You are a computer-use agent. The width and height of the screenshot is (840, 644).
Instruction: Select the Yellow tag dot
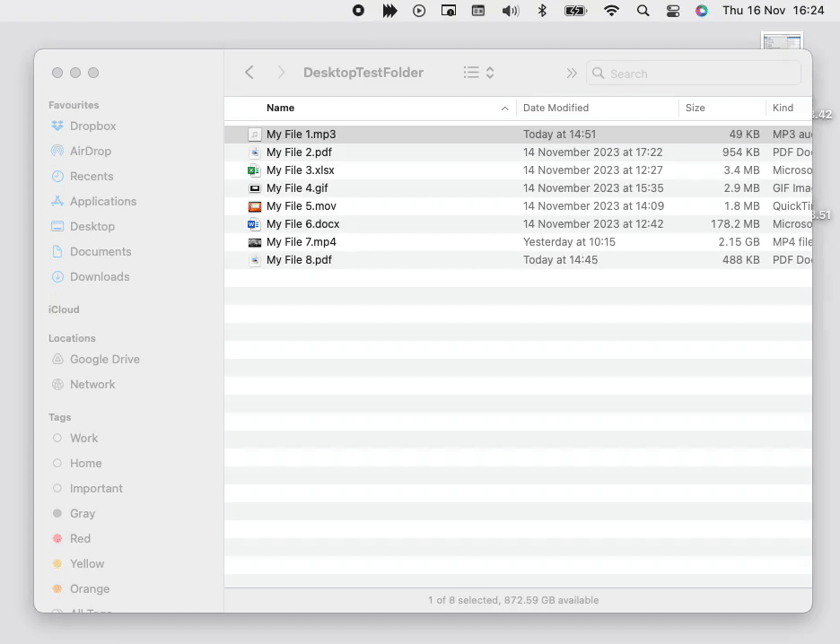point(57,563)
